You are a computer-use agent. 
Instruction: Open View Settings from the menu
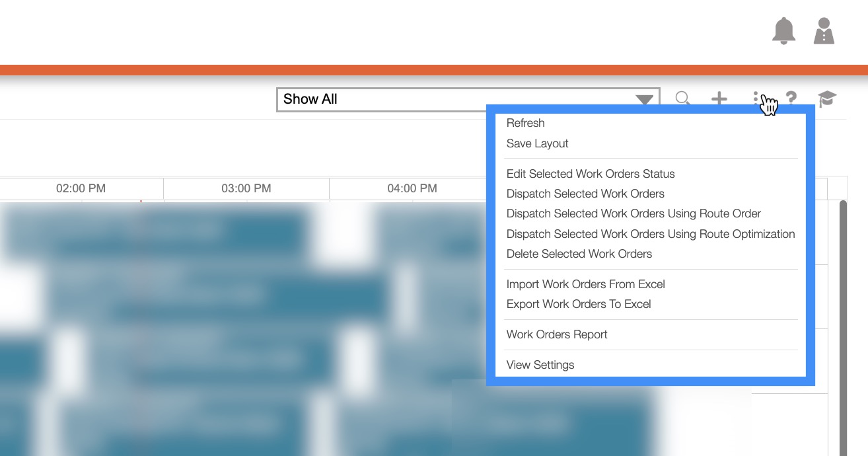pos(540,365)
